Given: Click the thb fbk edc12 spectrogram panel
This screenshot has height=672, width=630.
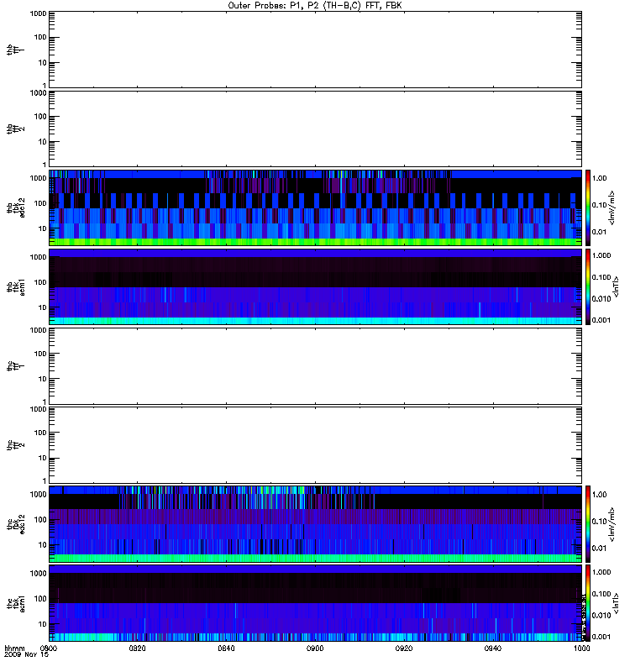Looking at the screenshot, I should (x=315, y=207).
